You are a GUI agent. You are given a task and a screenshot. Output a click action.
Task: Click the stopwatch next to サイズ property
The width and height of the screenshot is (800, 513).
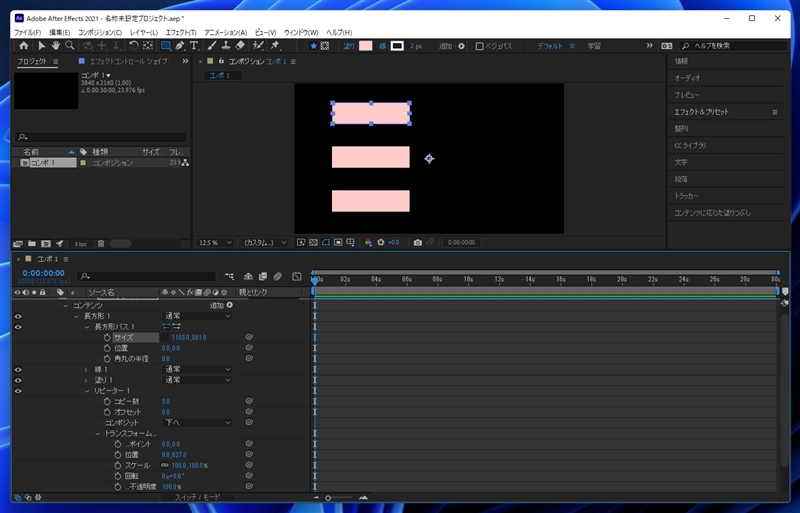[107, 337]
